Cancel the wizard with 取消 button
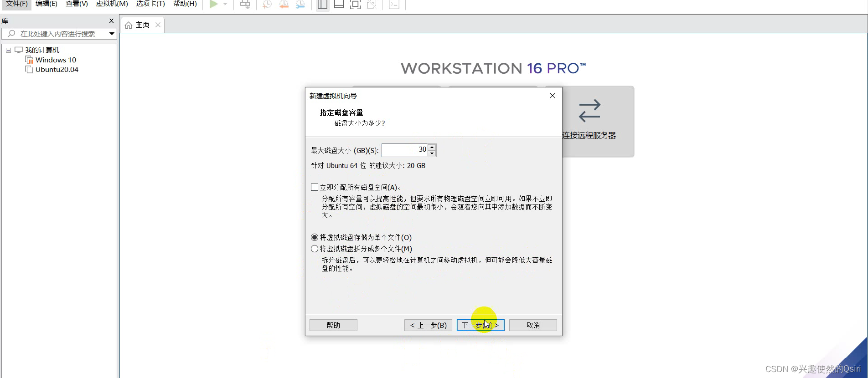Viewport: 868px width, 378px height. [x=533, y=325]
